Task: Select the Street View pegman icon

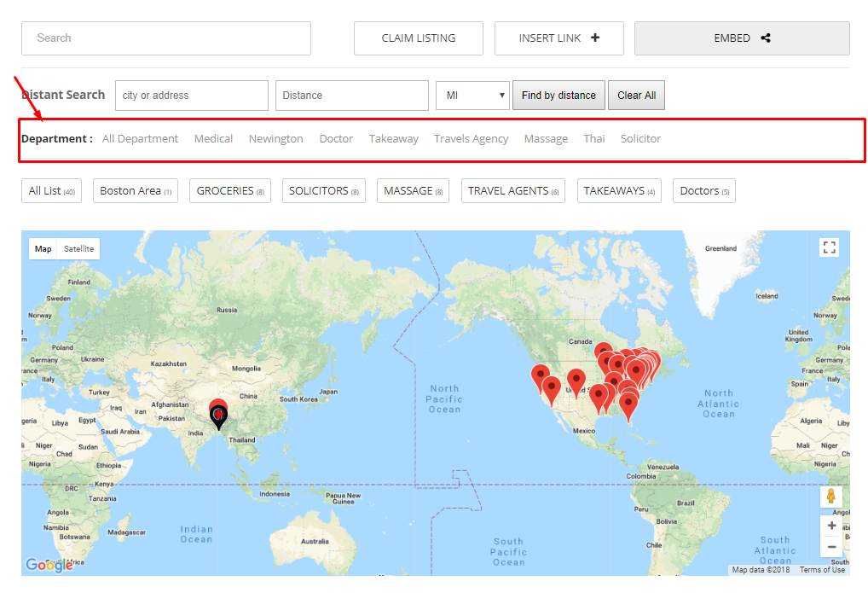Action: pos(831,496)
